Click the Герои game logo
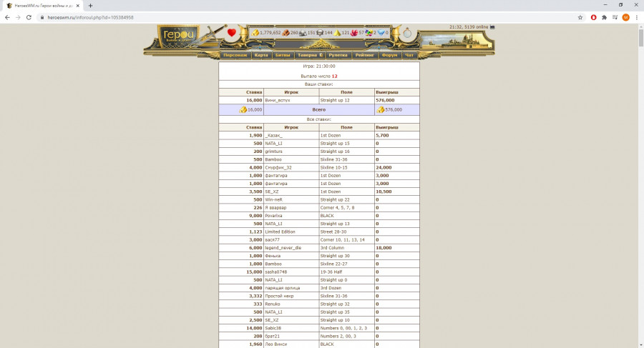Image resolution: width=644 pixels, height=348 pixels. 175,34
